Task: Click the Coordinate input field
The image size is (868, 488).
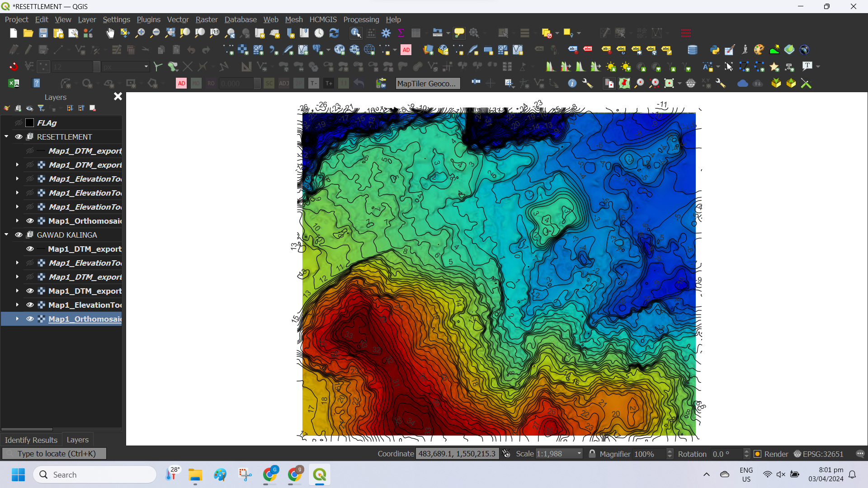Action: click(x=457, y=454)
